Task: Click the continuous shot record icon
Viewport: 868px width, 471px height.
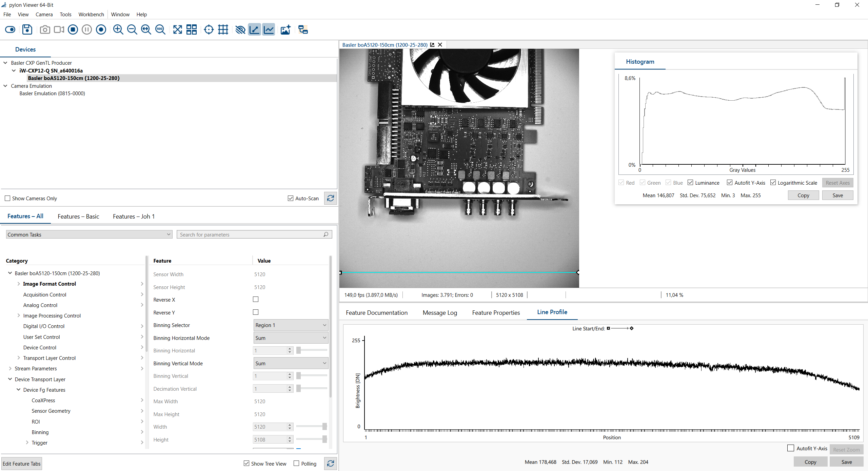Action: pyautogui.click(x=100, y=30)
